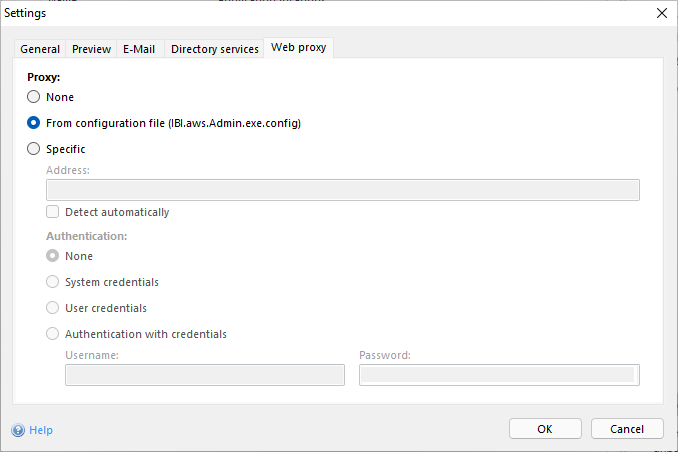Click the blue Help question mark icon

[x=18, y=430]
